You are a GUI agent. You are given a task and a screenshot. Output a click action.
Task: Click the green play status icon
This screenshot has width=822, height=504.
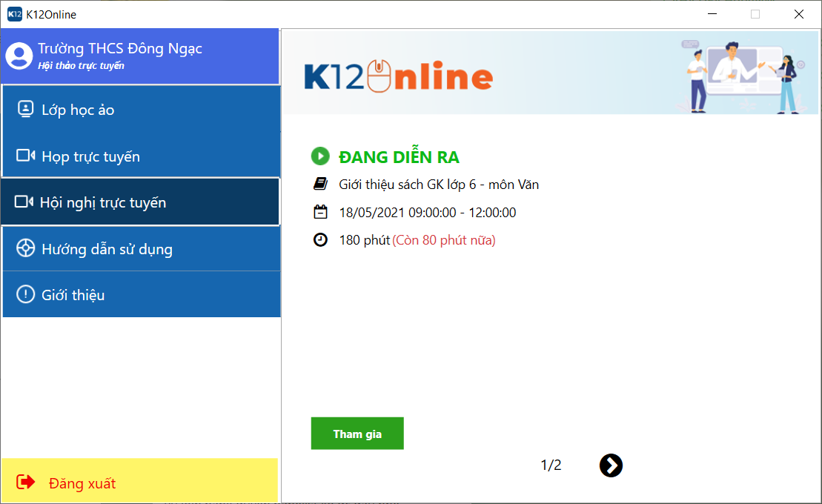[x=319, y=156]
